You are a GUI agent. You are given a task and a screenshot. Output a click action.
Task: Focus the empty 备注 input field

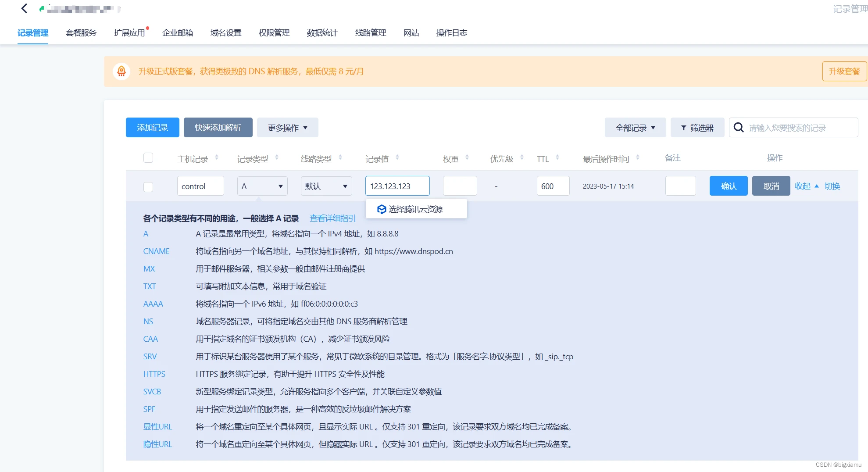tap(681, 186)
